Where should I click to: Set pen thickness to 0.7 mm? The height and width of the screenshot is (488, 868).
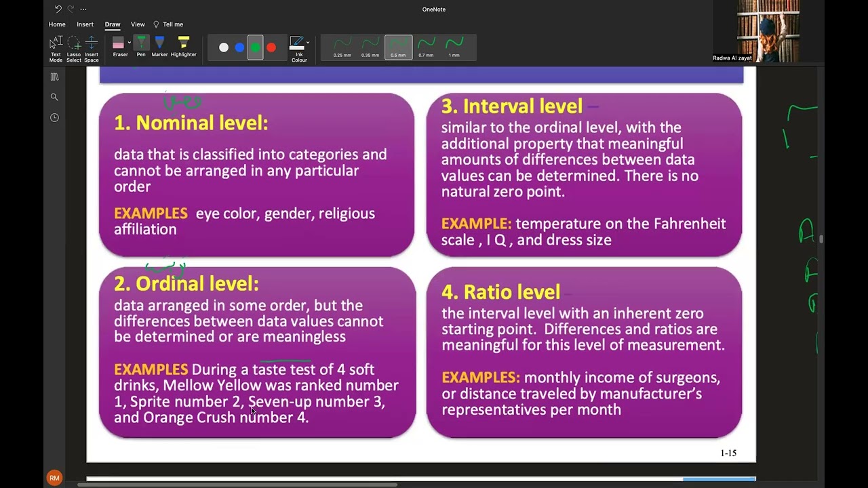426,47
